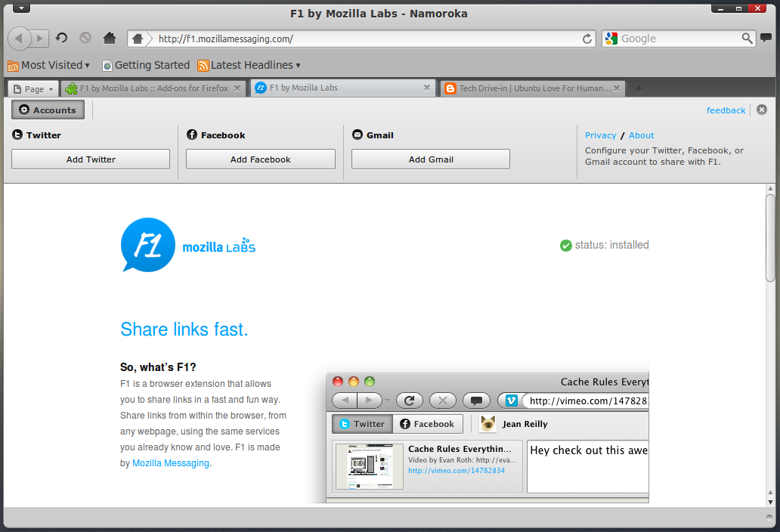Click the RSS icon next to Latest Headlines
This screenshot has width=780, height=532.
coord(202,65)
